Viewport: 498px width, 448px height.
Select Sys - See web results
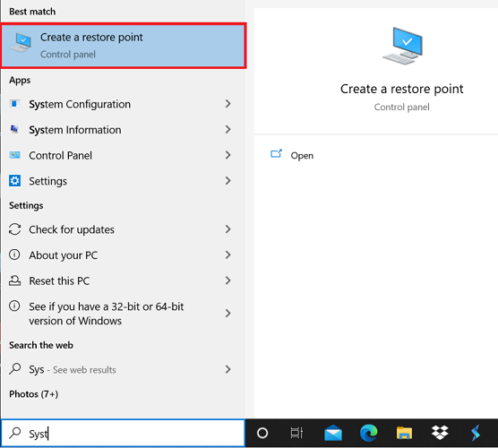click(x=124, y=369)
